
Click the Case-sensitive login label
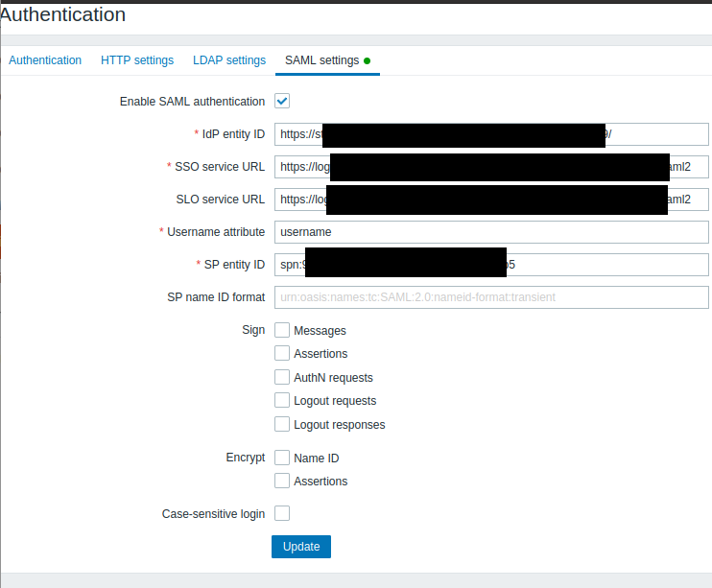213,514
